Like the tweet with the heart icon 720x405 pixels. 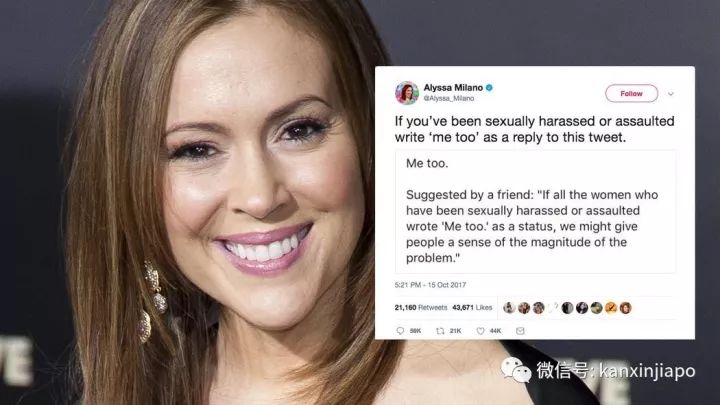480,331
